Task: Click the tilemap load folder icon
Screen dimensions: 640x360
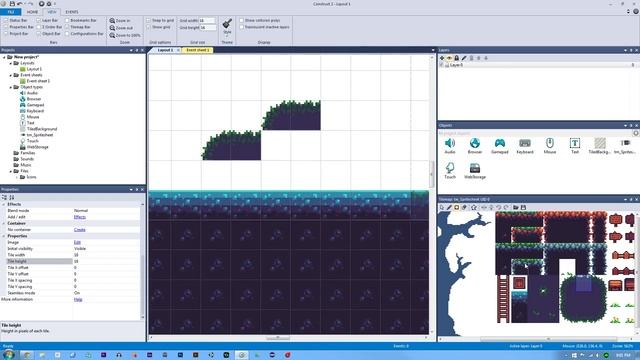Action: (516, 207)
